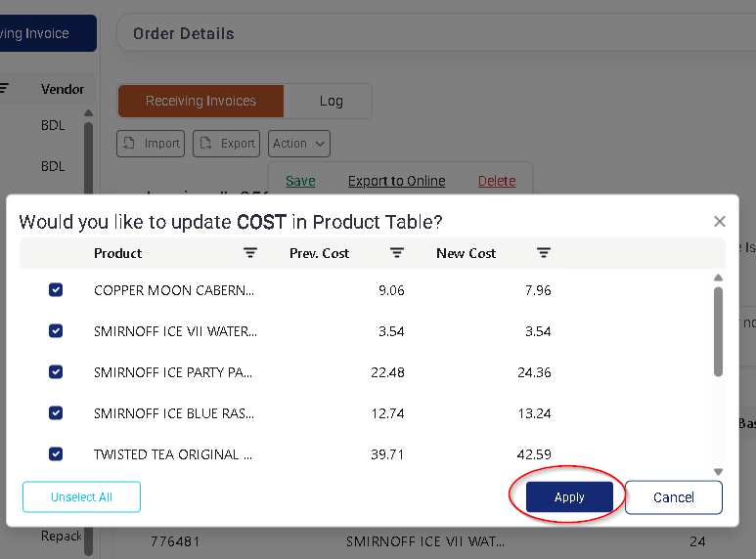Close the cost update dialog with X
Viewport: 756px width, 559px height.
coord(720,222)
